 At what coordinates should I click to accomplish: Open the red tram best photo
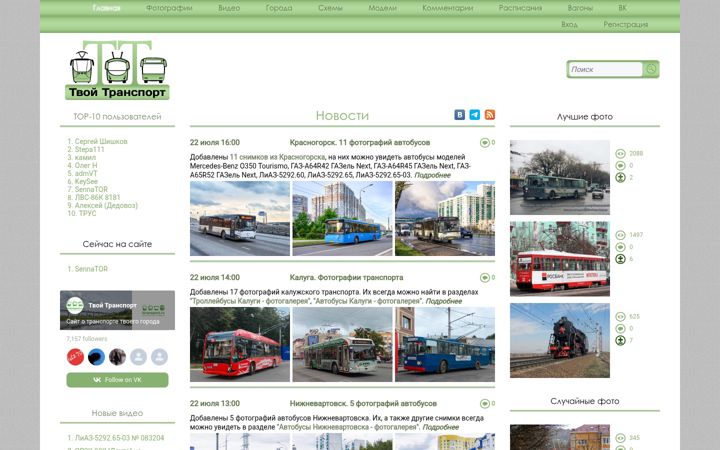coord(560,259)
